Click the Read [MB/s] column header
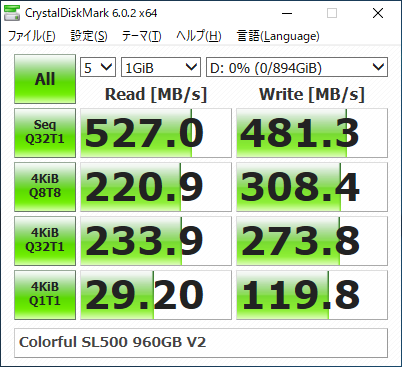Viewport: 402px width, 367px height. pyautogui.click(x=156, y=94)
